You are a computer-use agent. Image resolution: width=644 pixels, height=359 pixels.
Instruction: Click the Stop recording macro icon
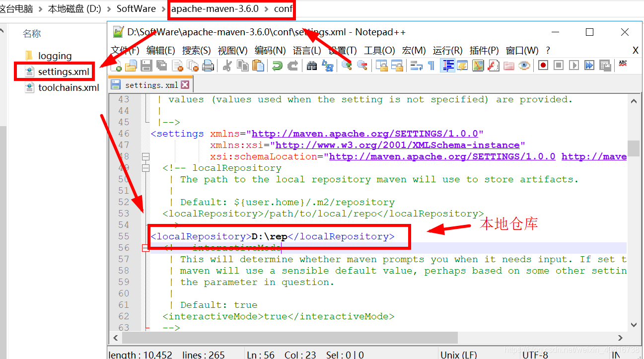(x=559, y=66)
